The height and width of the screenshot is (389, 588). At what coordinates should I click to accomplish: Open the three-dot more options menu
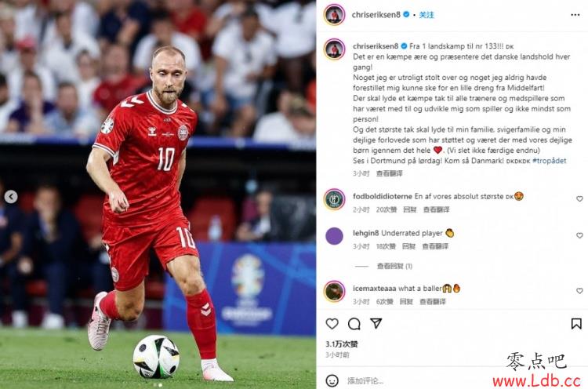575,15
